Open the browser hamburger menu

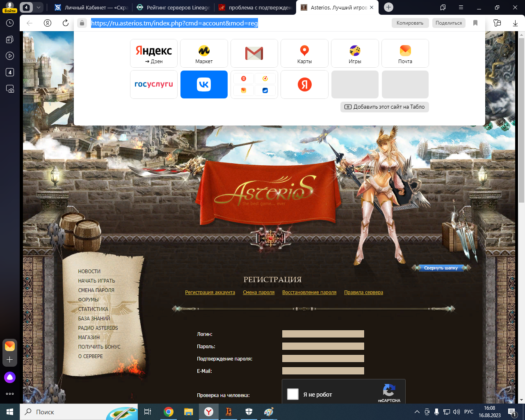tap(461, 7)
